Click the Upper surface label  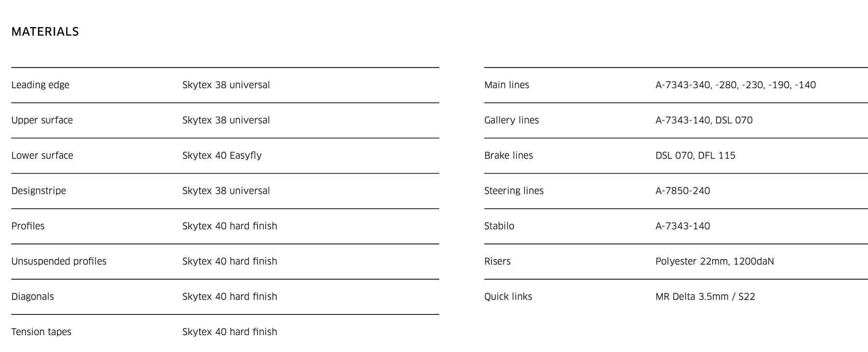[42, 121]
